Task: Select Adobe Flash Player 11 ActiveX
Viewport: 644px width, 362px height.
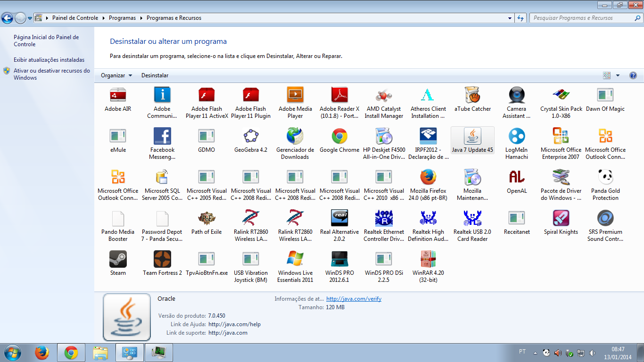Action: coord(206,103)
